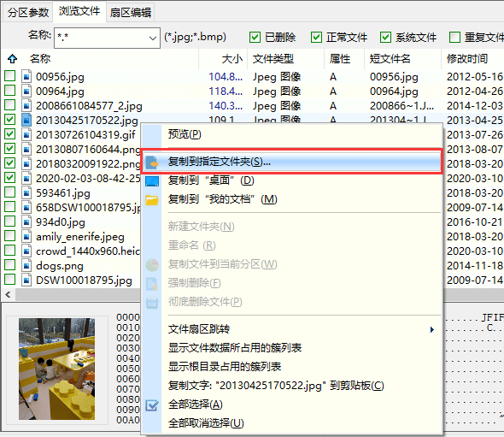This screenshot has height=437, width=504.
Task: Click the check icon beside 全部选择(A)
Action: tap(152, 405)
